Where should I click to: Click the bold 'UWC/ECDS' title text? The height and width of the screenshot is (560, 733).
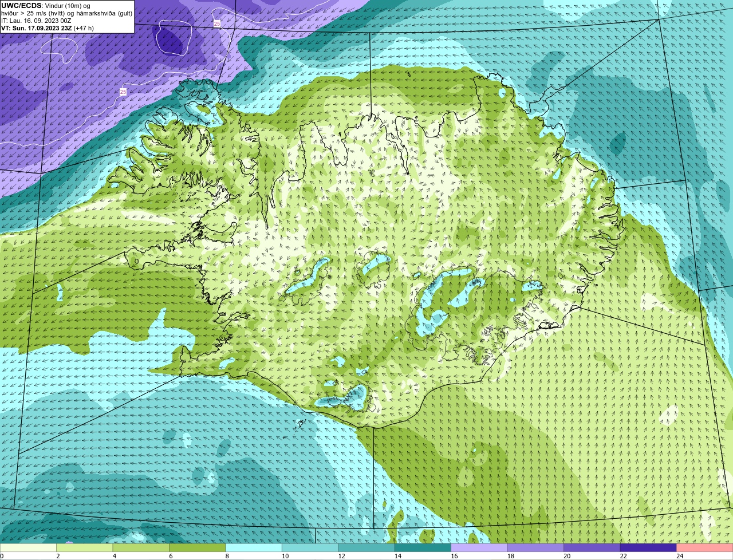tap(21, 6)
